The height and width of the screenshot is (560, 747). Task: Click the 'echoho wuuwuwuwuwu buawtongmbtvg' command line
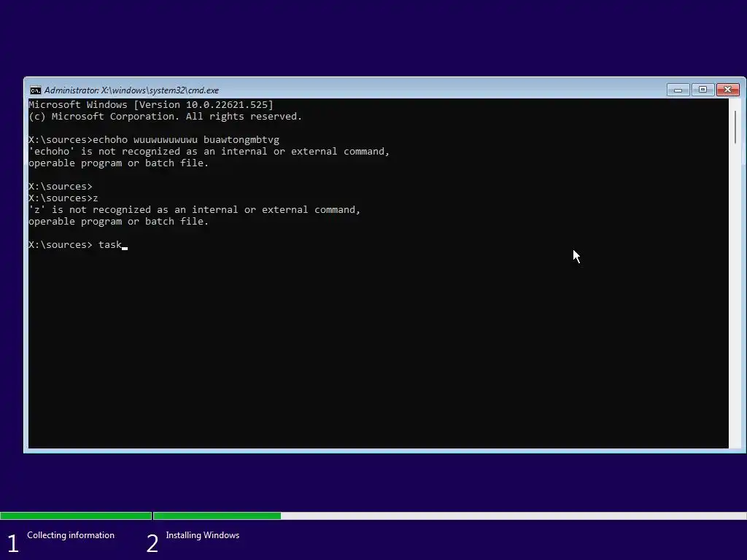(154, 140)
